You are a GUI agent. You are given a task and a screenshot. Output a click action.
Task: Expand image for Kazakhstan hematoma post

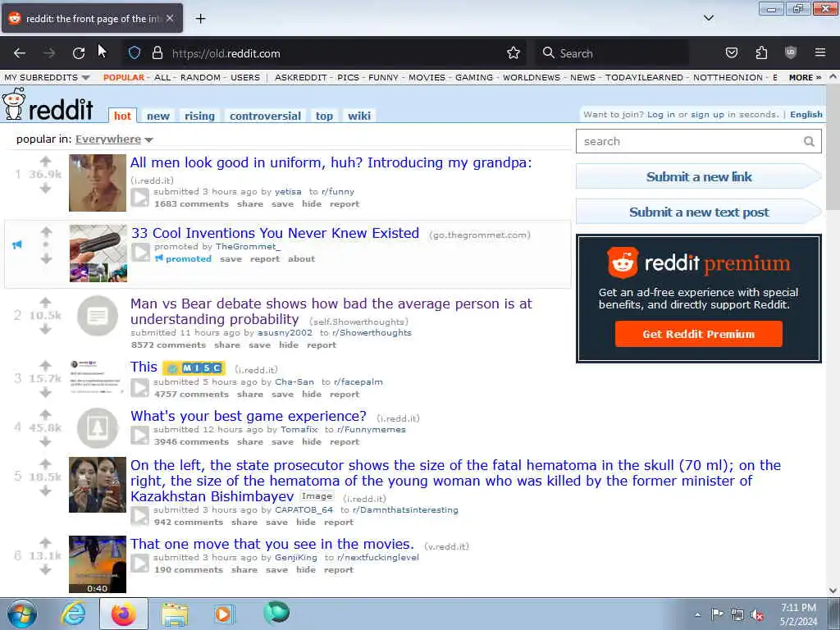click(x=139, y=515)
